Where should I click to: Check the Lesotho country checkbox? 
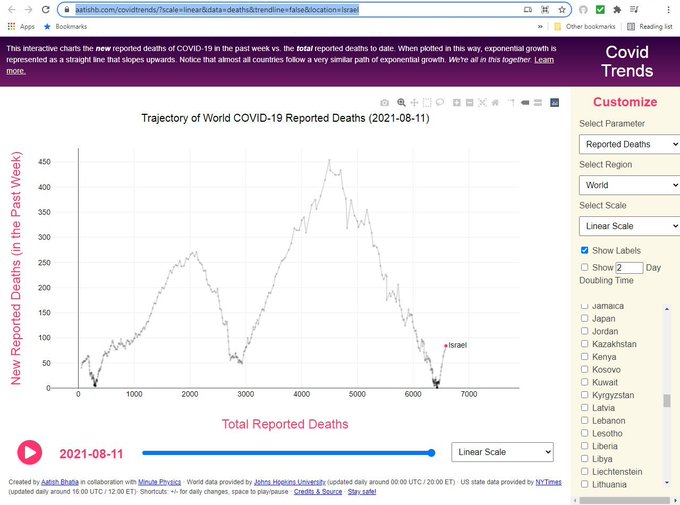584,433
